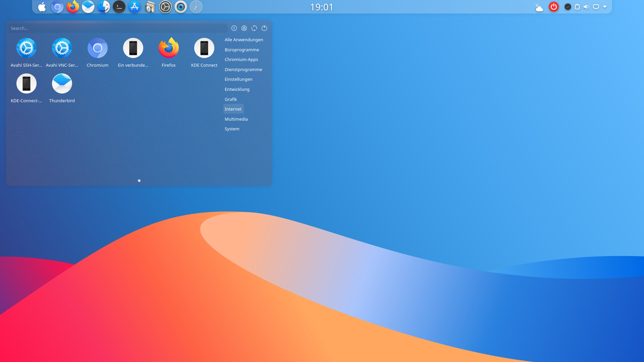Open the weather widget in tray

pos(538,7)
